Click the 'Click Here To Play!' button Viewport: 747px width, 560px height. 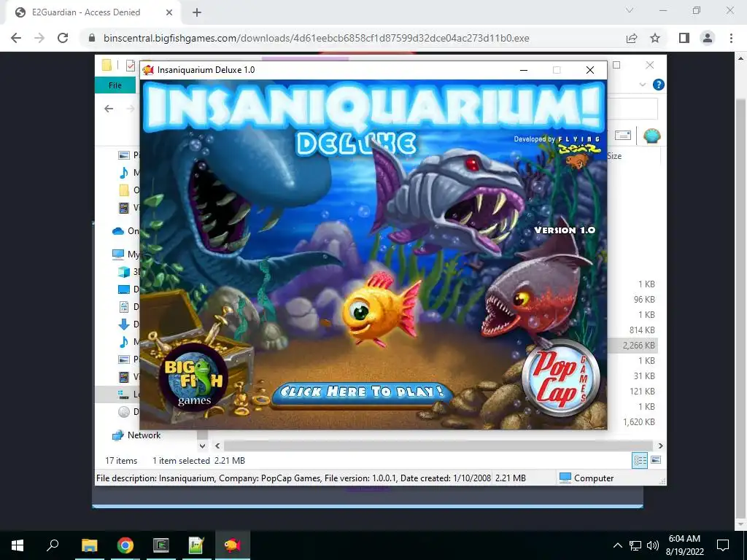[x=361, y=392]
